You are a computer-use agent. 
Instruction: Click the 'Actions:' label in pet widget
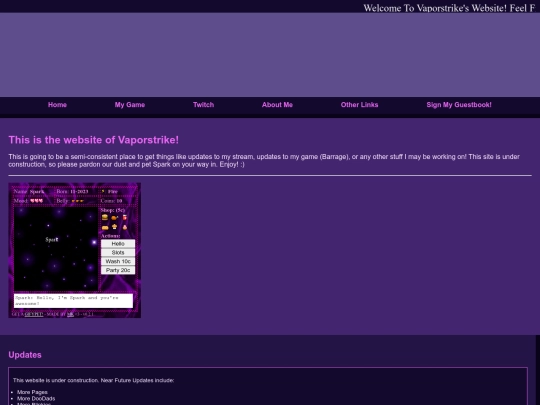[x=110, y=236]
